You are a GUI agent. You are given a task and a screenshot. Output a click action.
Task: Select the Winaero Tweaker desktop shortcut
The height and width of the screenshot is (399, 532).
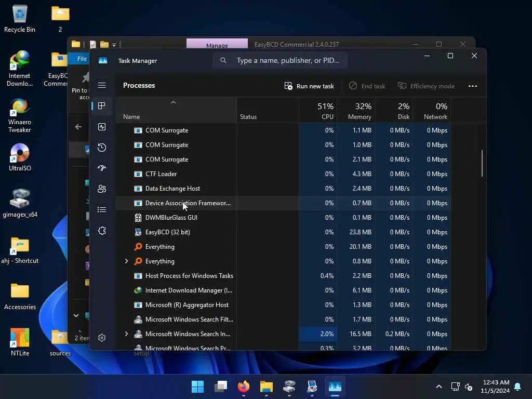pos(20,116)
